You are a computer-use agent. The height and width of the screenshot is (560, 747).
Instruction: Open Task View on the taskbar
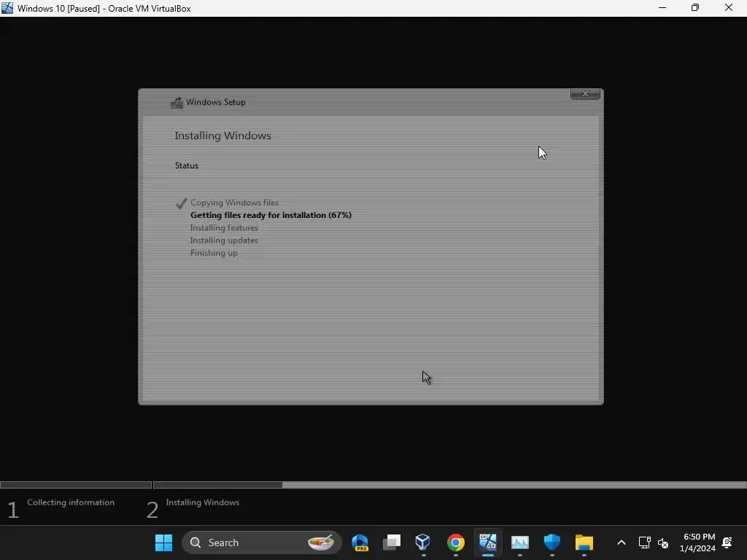(x=392, y=542)
